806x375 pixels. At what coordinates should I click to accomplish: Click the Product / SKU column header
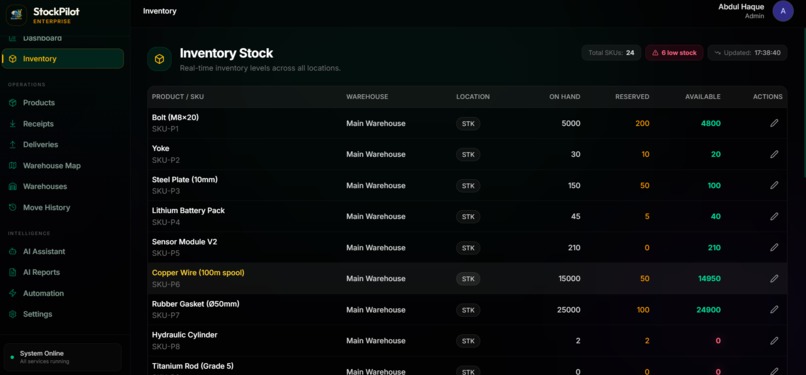(x=178, y=97)
